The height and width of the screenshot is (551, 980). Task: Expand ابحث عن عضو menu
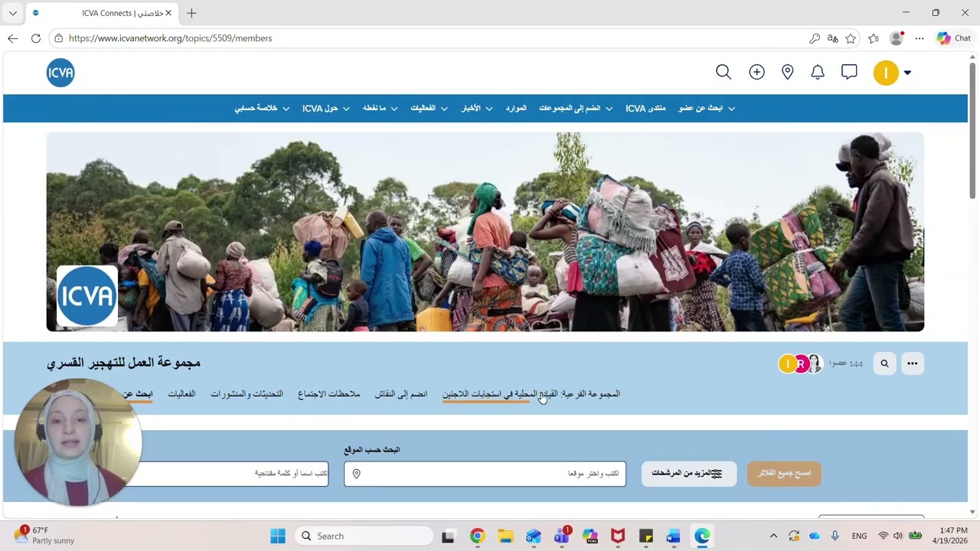point(707,109)
